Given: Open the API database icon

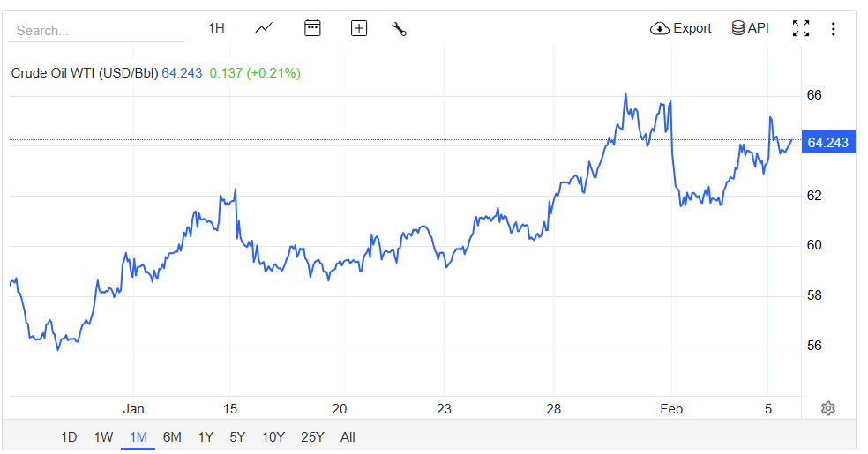Looking at the screenshot, I should click(x=737, y=28).
